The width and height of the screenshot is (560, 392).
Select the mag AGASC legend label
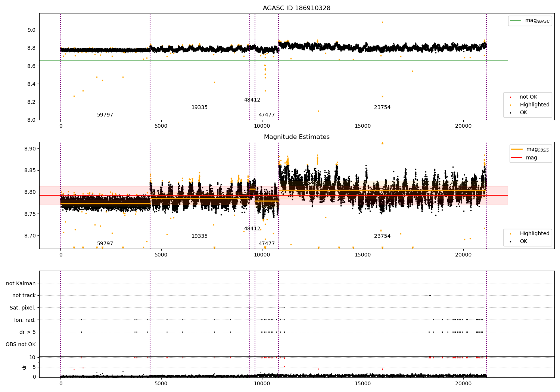[x=537, y=21]
